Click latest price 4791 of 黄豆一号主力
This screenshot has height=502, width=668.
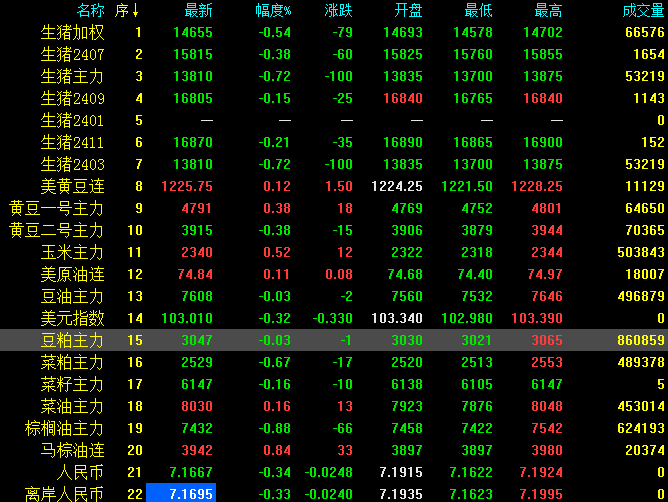[x=197, y=208]
